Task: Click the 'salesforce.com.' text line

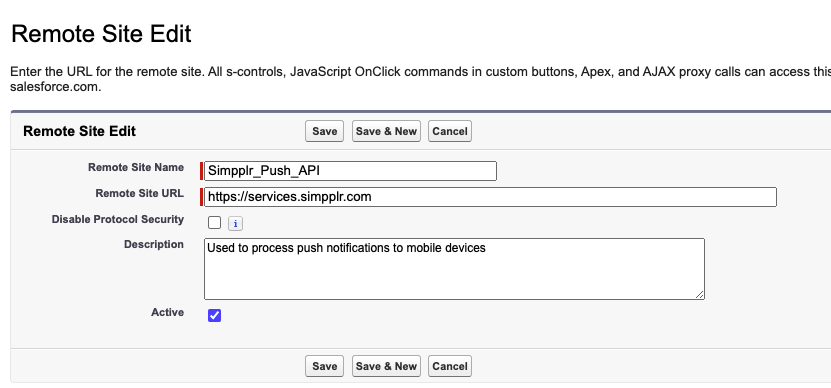Action: 56,86
